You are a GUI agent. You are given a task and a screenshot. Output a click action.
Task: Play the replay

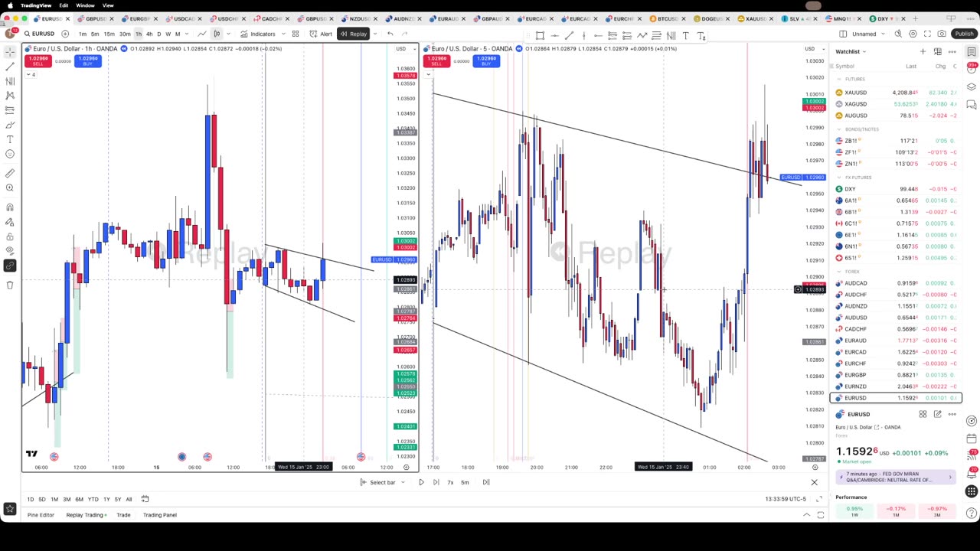421,482
